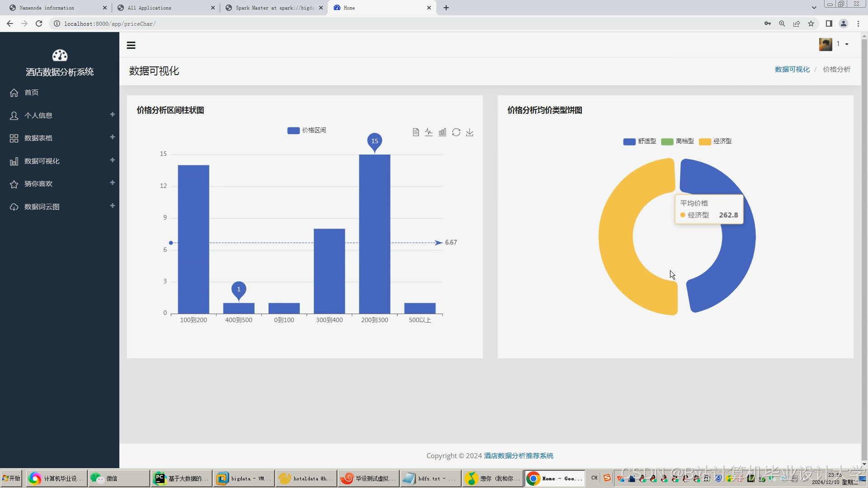Click 数据可视化 breadcrumb link
This screenshot has height=488, width=868.
tap(792, 69)
